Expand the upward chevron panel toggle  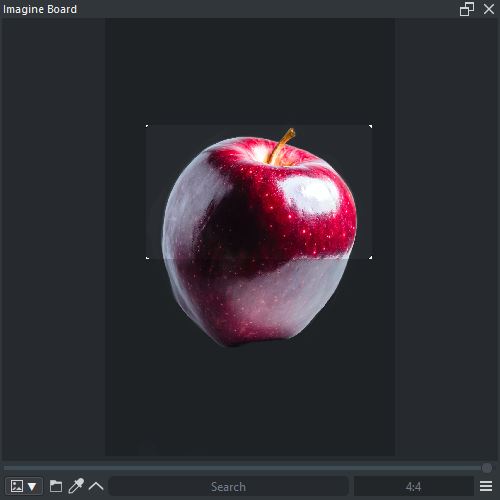click(96, 486)
